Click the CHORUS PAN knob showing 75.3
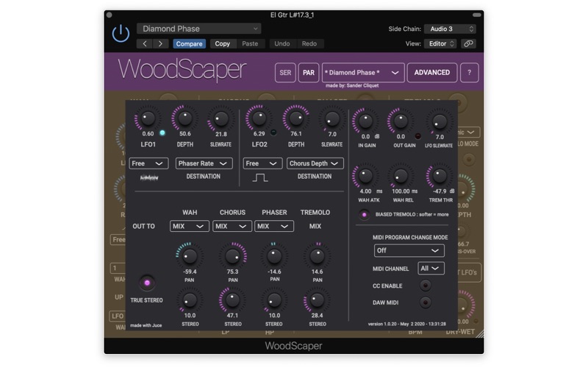The width and height of the screenshot is (588, 368). [232, 256]
